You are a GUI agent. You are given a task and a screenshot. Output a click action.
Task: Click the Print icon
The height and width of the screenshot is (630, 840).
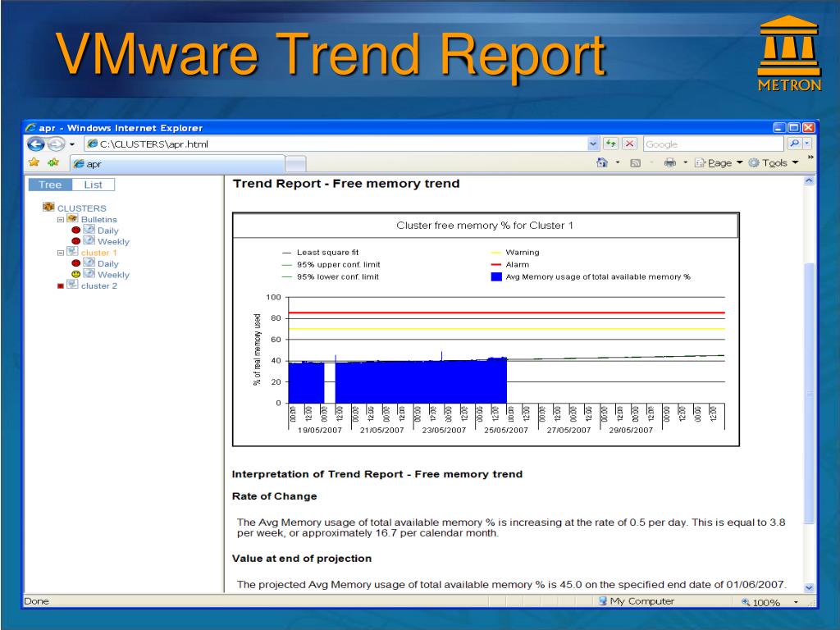(669, 162)
